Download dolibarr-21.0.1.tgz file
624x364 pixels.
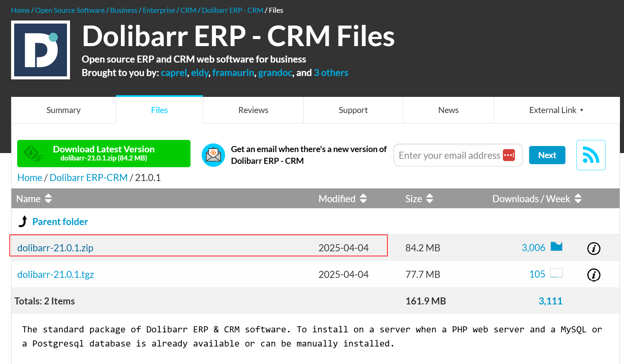click(x=56, y=274)
